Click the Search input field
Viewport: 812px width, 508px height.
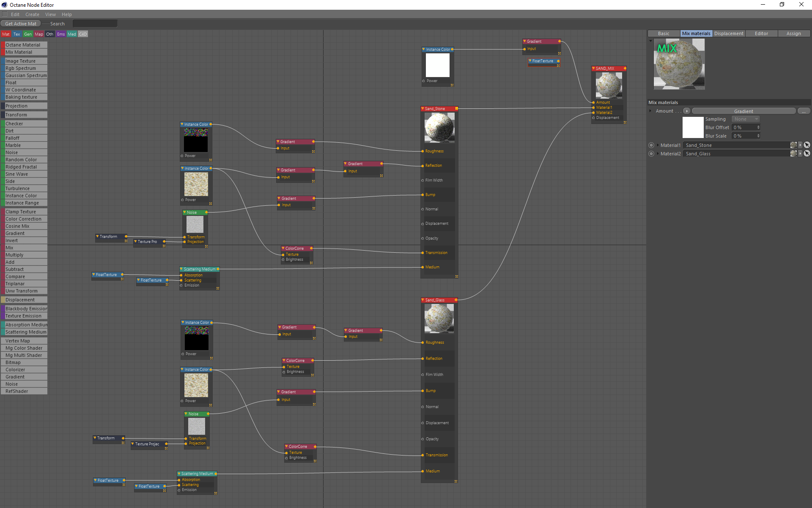pyautogui.click(x=95, y=24)
